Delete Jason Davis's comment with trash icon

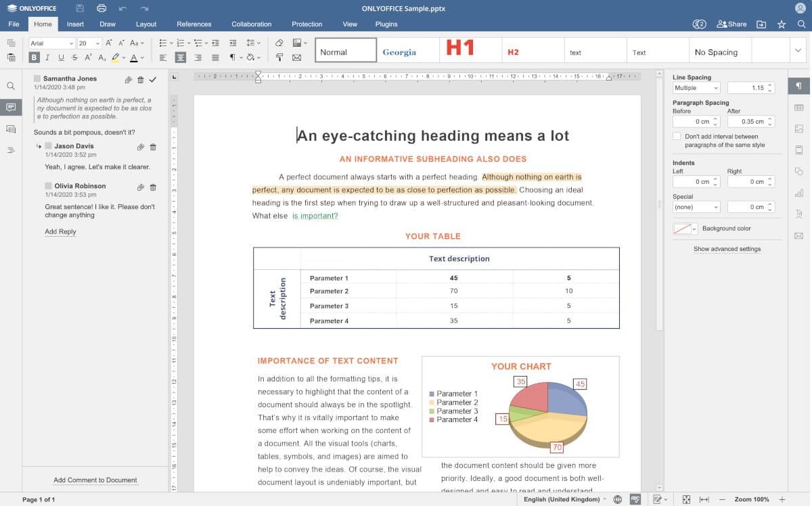153,147
